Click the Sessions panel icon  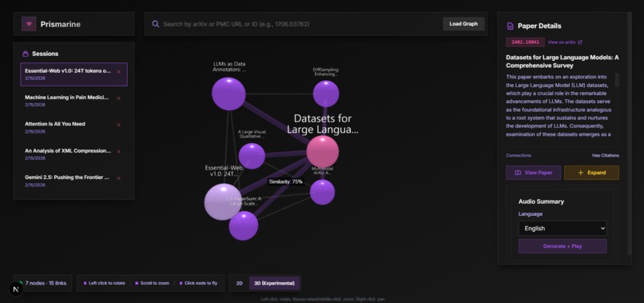coord(26,54)
